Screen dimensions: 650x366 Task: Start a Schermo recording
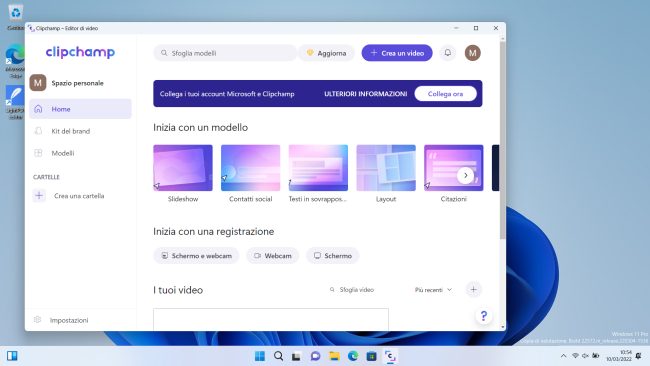click(332, 256)
